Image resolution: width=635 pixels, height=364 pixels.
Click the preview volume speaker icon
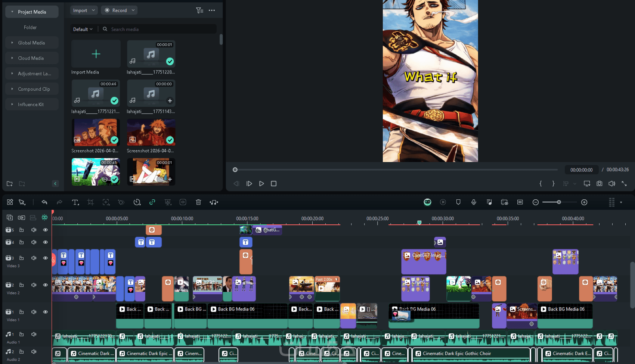click(612, 184)
